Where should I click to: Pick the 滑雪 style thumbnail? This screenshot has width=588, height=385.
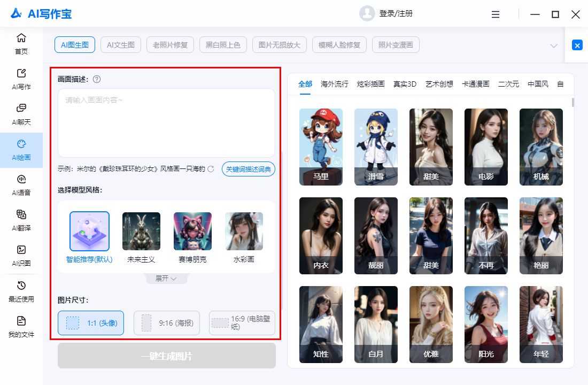(x=376, y=147)
